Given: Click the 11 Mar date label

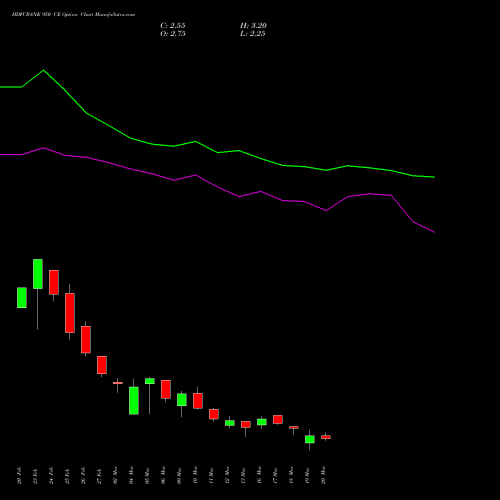Looking at the screenshot, I should click(211, 475).
